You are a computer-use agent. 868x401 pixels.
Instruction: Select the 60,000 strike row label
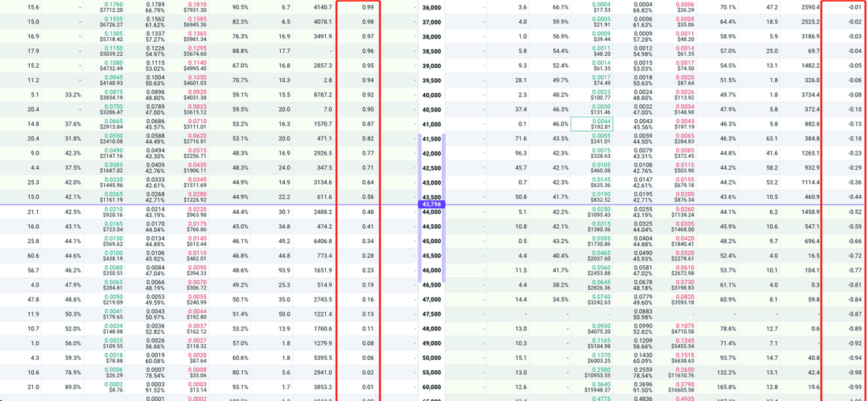click(x=431, y=387)
